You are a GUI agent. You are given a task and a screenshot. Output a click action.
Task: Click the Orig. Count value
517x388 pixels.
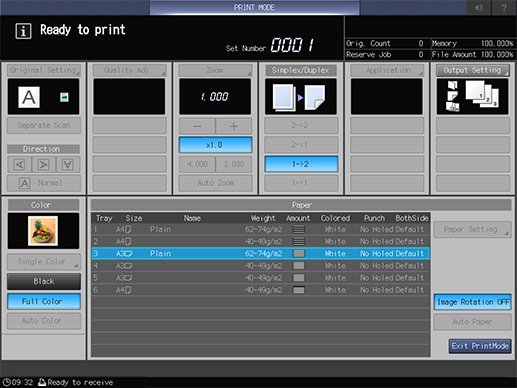point(421,43)
